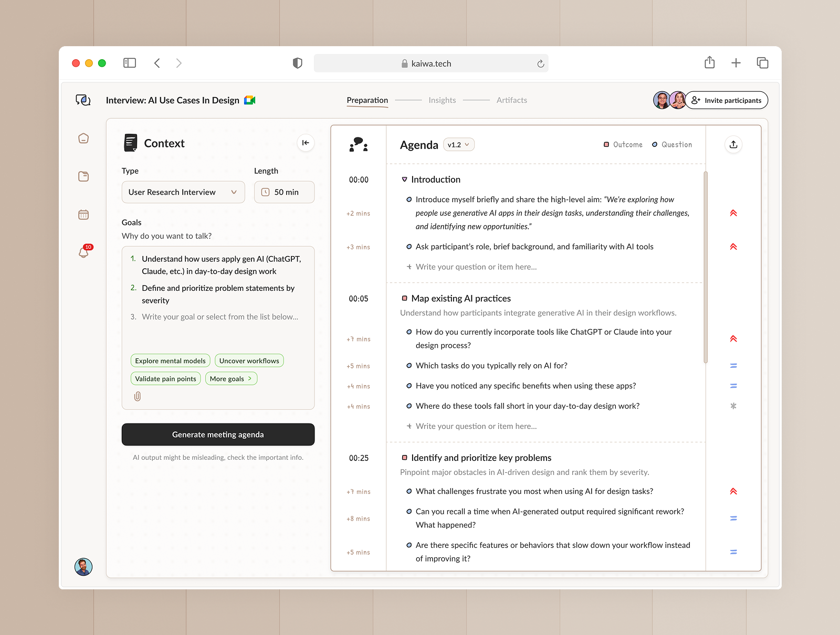
Task: Click the Write your question input field
Action: coord(475,267)
